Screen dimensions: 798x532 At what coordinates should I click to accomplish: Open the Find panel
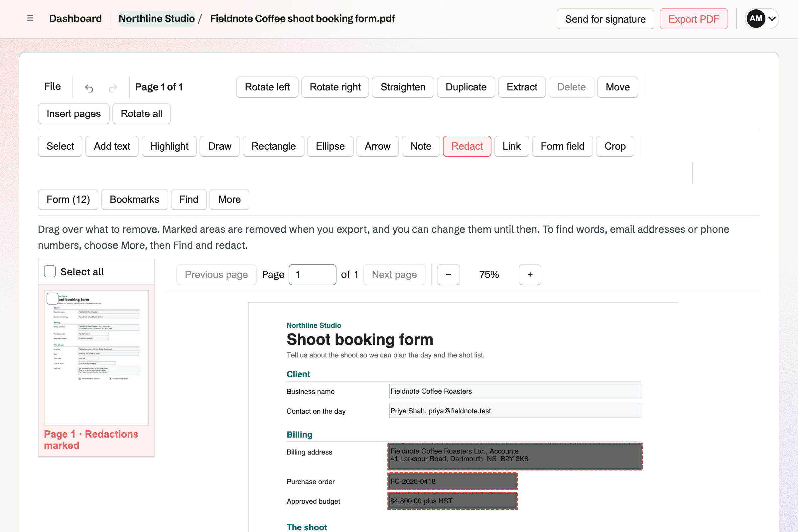coord(189,199)
